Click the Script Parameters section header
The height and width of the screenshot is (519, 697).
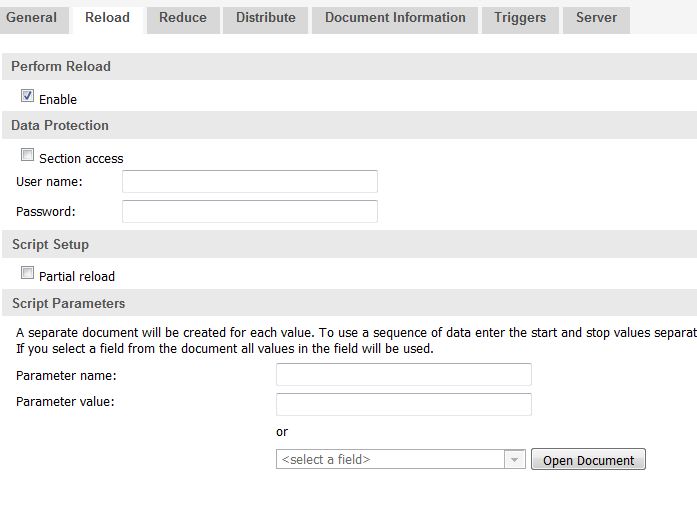[x=69, y=303]
